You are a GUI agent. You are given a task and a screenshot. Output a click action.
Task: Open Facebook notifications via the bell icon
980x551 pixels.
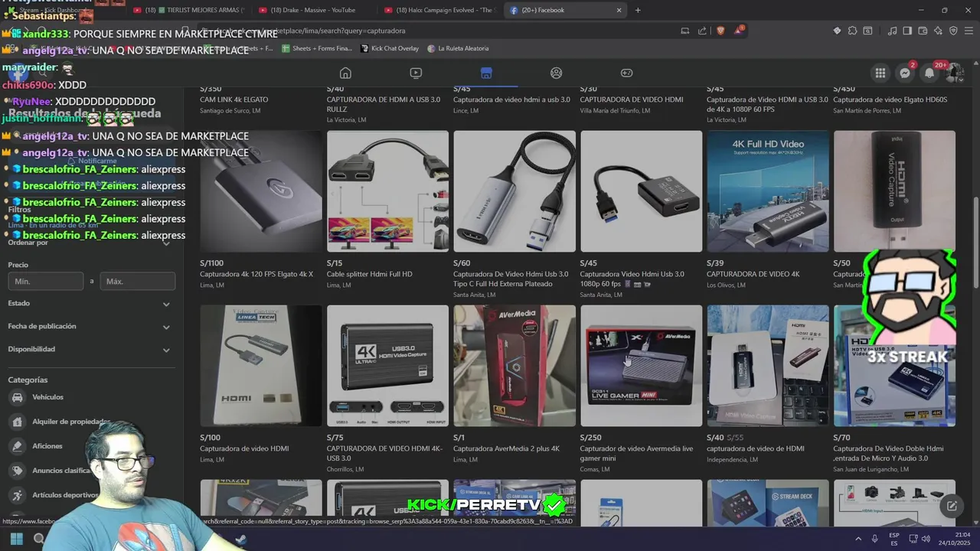tap(929, 73)
